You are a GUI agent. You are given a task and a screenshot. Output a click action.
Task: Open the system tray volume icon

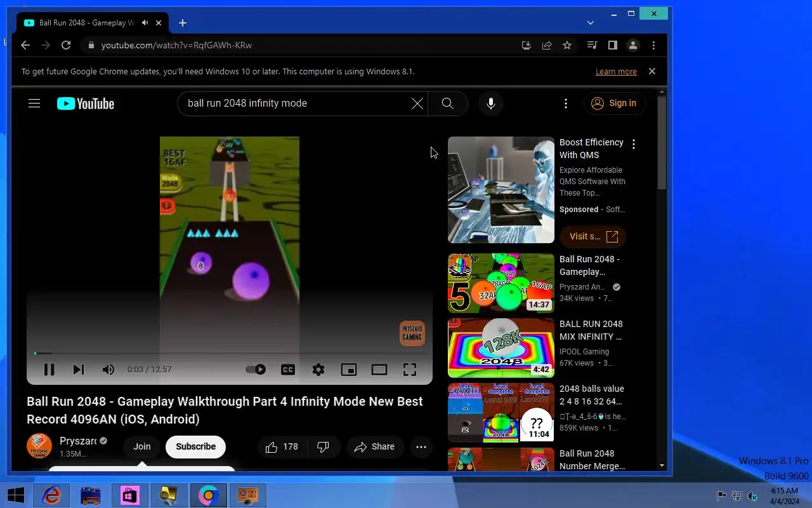(752, 496)
